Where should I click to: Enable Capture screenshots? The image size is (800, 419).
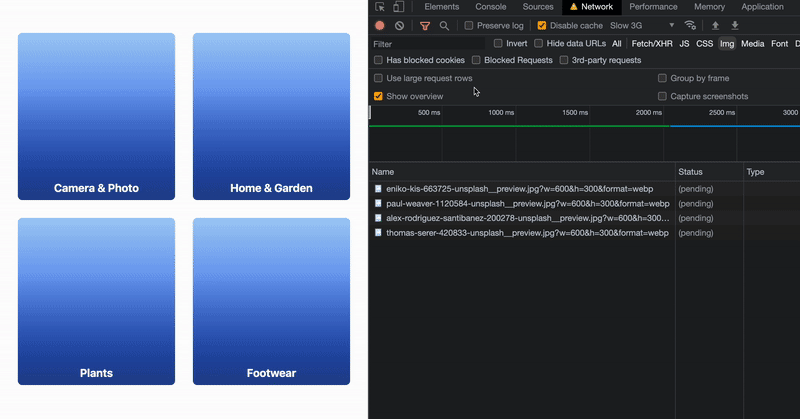coord(662,96)
